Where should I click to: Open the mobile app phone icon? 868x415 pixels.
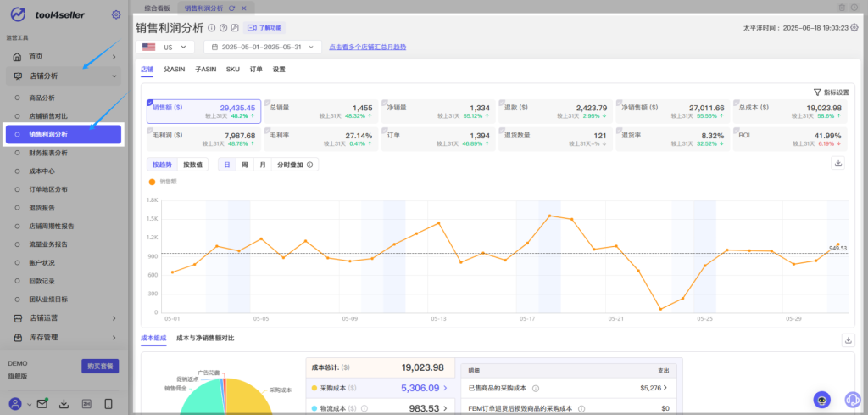109,403
